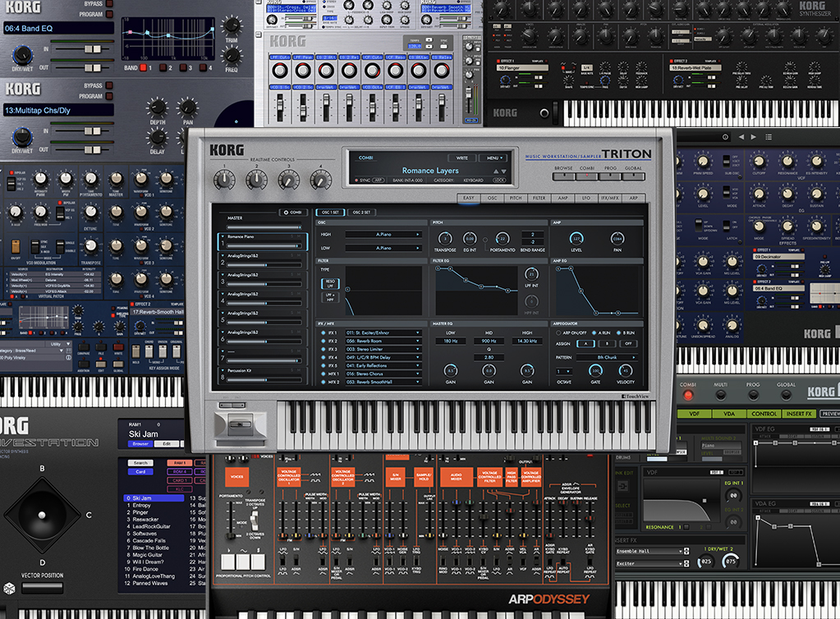Switch to the Triton IFX/MFX tab
The height and width of the screenshot is (619, 840).
pos(609,198)
